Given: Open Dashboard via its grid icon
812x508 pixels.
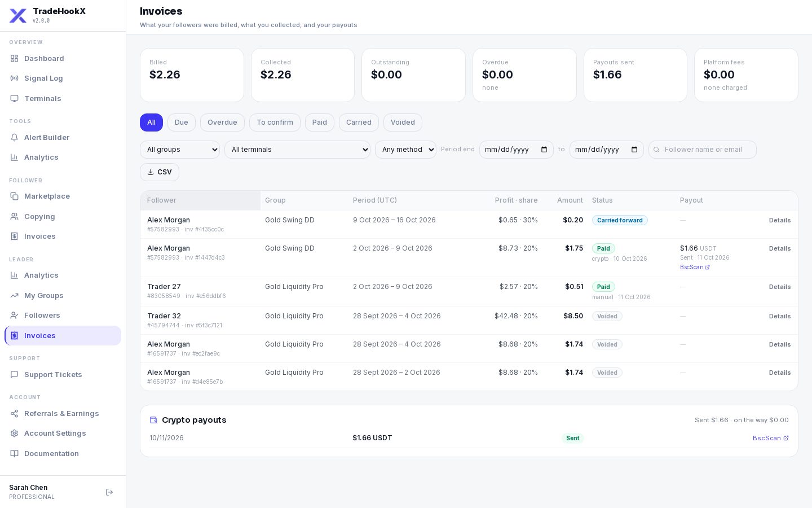Looking at the screenshot, I should (15, 59).
